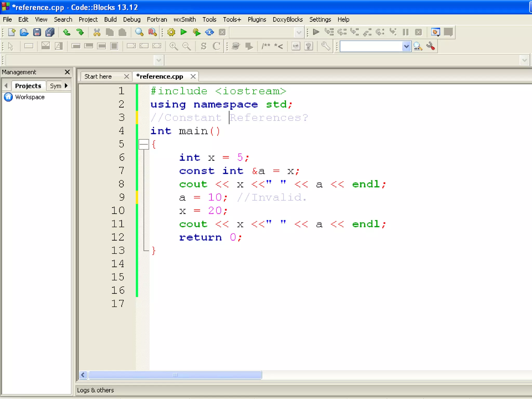This screenshot has height=399, width=532.
Task: Select the Workspace tree item
Action: [30, 97]
